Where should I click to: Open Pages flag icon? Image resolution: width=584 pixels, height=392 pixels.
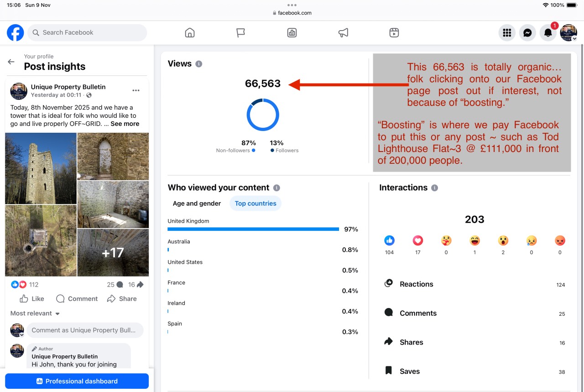(x=241, y=33)
